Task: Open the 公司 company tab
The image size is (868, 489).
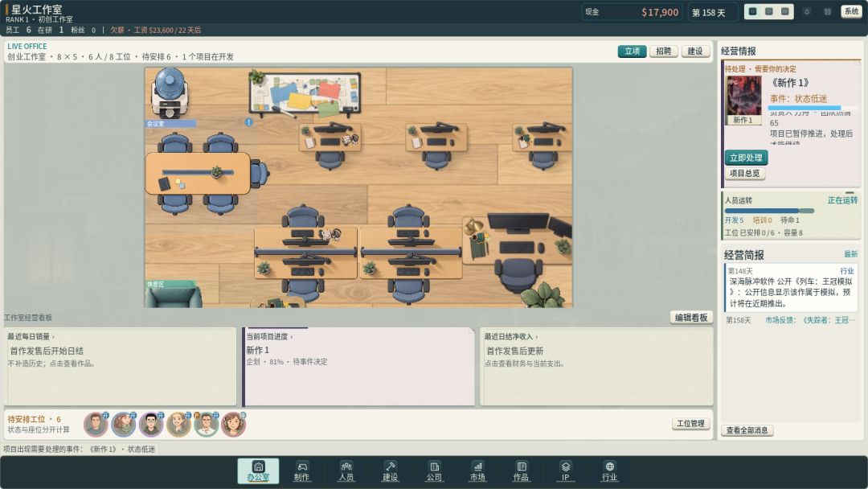Action: point(434,471)
